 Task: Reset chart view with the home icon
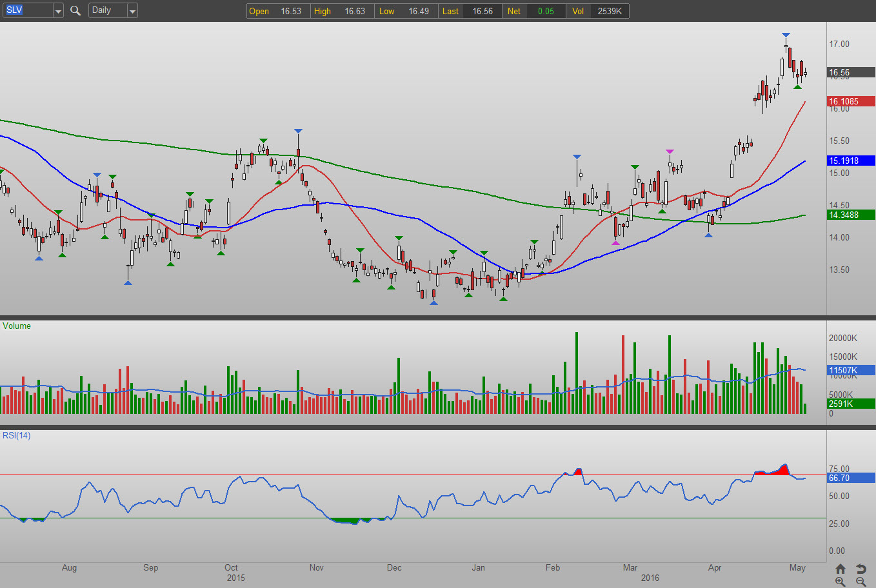840,569
